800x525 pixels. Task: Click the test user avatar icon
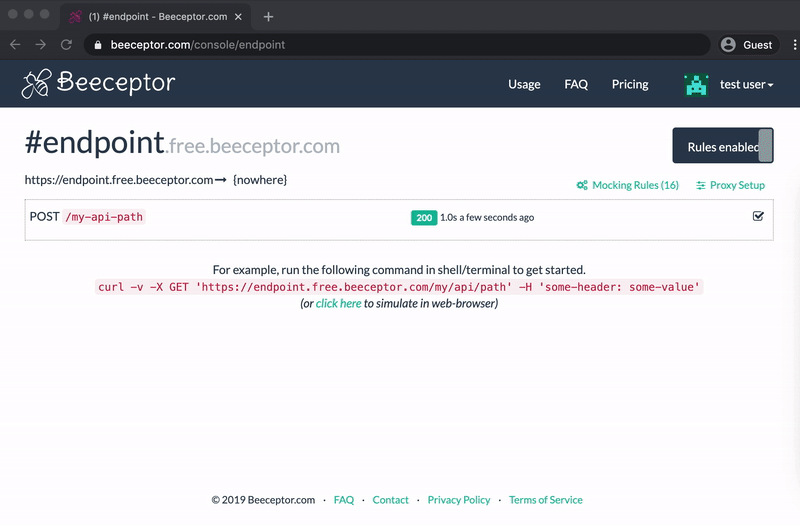point(696,85)
